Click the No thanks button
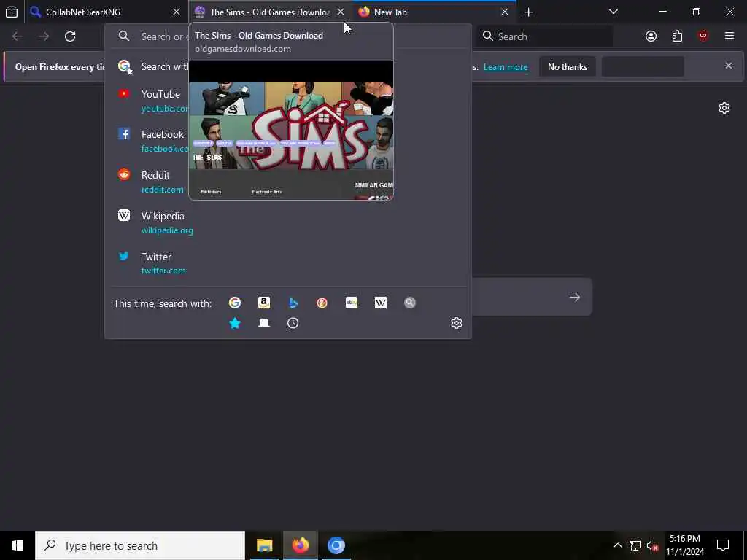 (x=568, y=66)
